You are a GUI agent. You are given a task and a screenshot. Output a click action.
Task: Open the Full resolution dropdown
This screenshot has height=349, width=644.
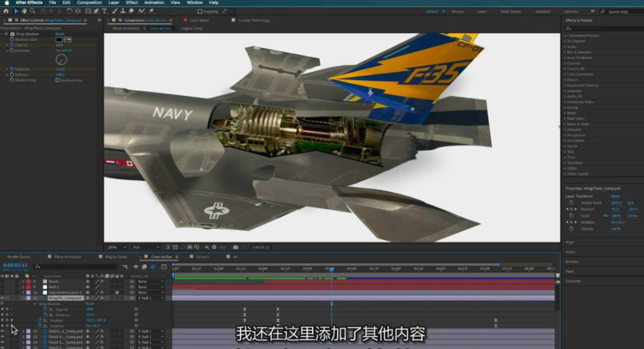tap(148, 248)
